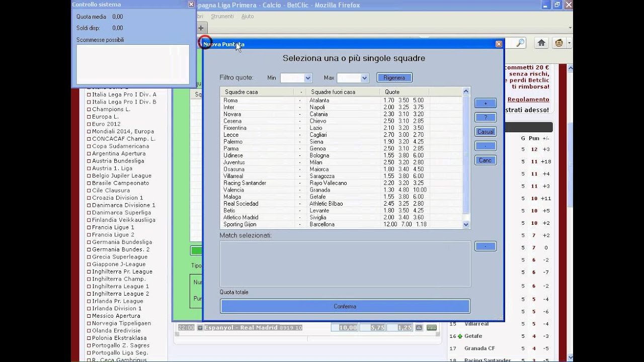Click the Match selezionati box

coord(345,263)
